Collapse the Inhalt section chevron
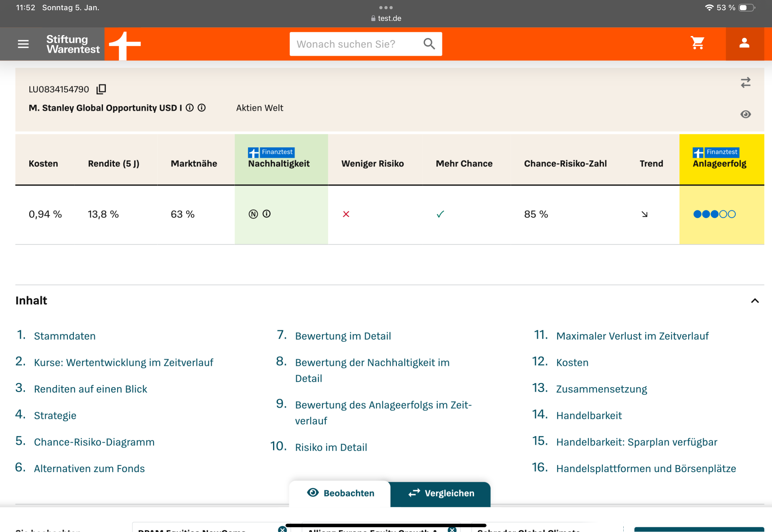 coord(755,301)
